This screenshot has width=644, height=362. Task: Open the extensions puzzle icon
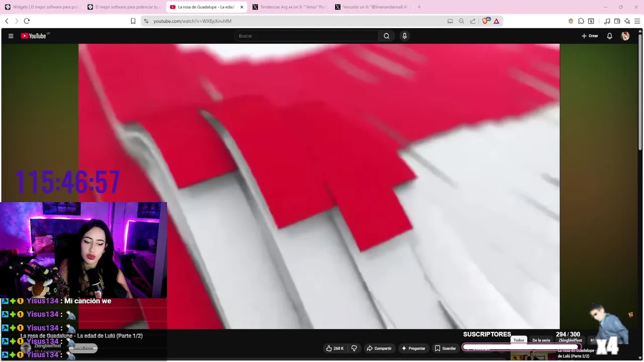pyautogui.click(x=581, y=21)
